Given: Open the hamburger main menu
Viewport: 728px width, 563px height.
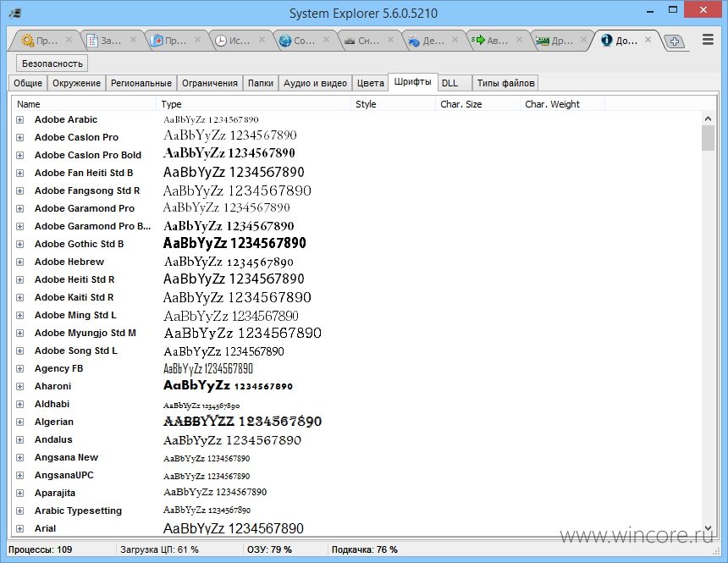Looking at the screenshot, I should 708,40.
